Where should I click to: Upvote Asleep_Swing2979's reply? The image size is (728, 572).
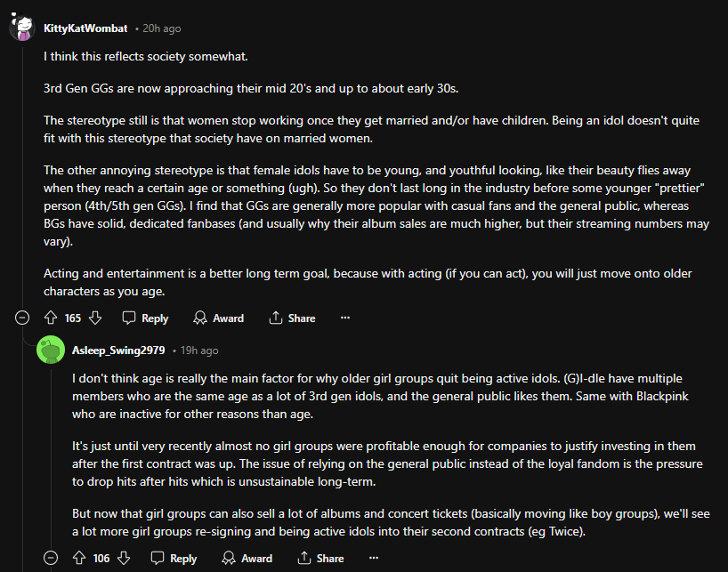click(x=79, y=558)
